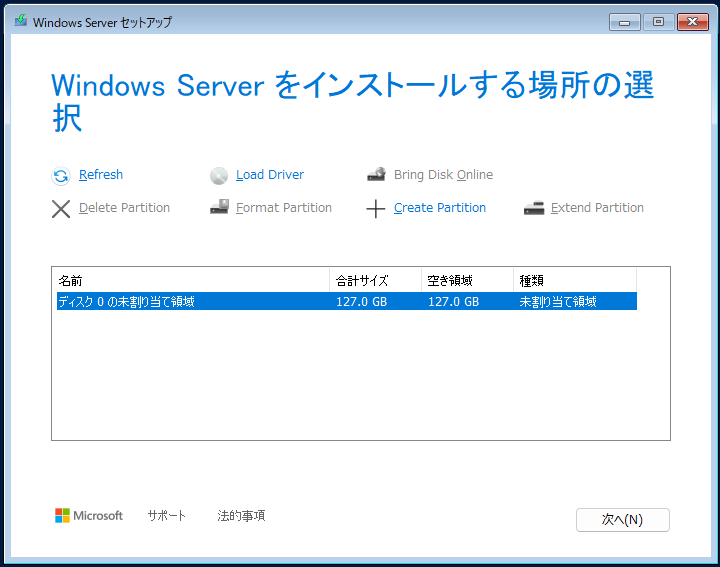Screen dimensions: 720x567
Task: Open the Load Driver link
Action: click(x=270, y=175)
